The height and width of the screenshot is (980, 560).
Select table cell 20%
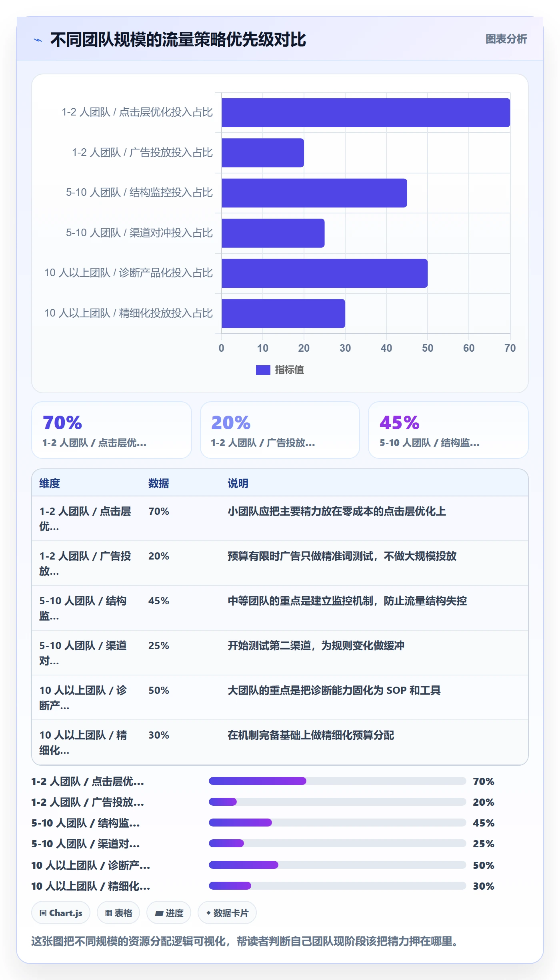tap(159, 556)
